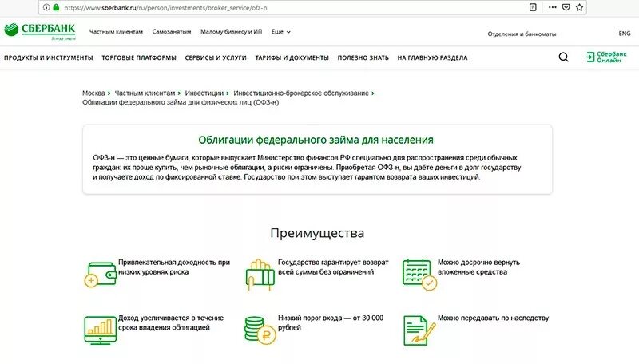Bookmark this page with star icon
Viewport: 639px width, 364px height.
[x=580, y=7]
